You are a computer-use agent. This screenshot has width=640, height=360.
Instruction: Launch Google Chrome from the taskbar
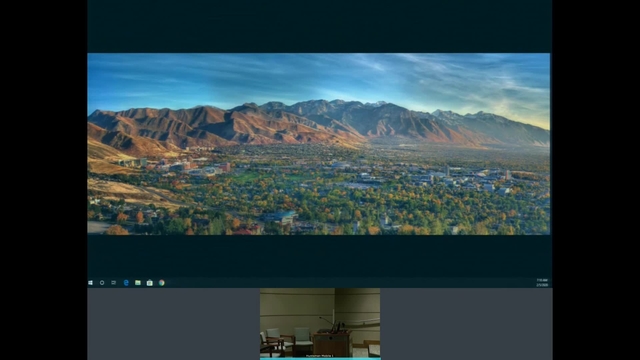162,282
